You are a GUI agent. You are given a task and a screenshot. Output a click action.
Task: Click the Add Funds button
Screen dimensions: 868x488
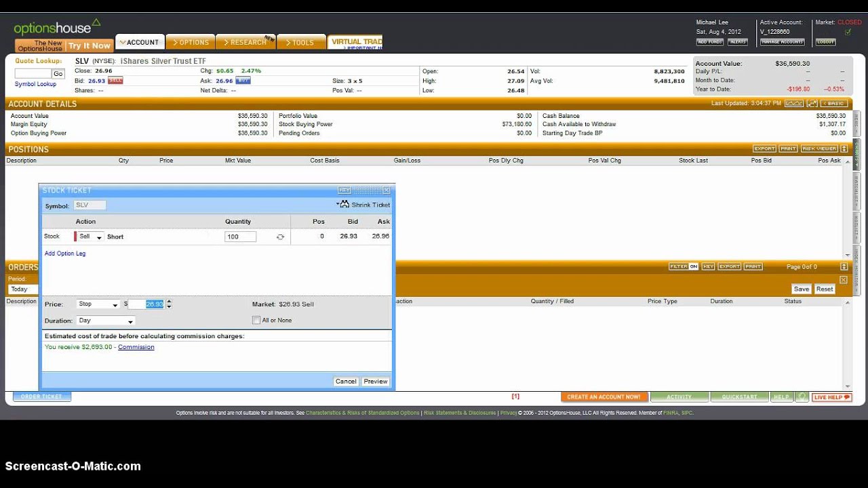coord(710,42)
